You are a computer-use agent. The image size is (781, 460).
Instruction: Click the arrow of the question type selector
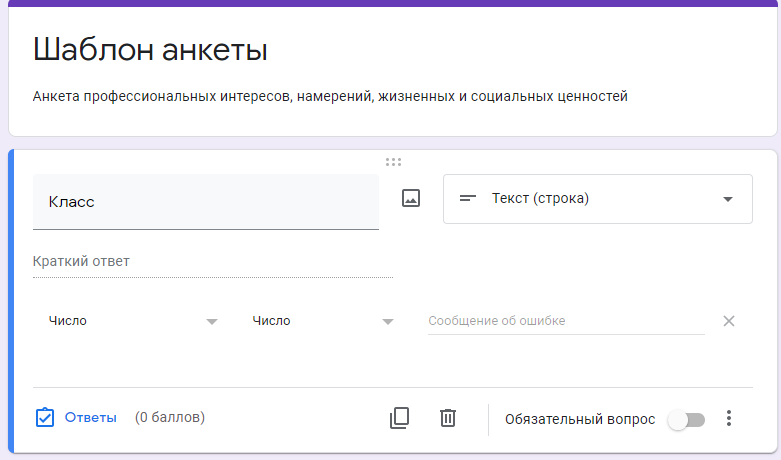[x=728, y=199]
